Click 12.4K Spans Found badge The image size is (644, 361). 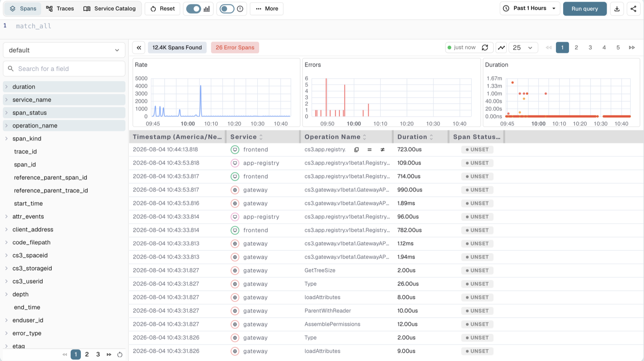click(x=177, y=47)
